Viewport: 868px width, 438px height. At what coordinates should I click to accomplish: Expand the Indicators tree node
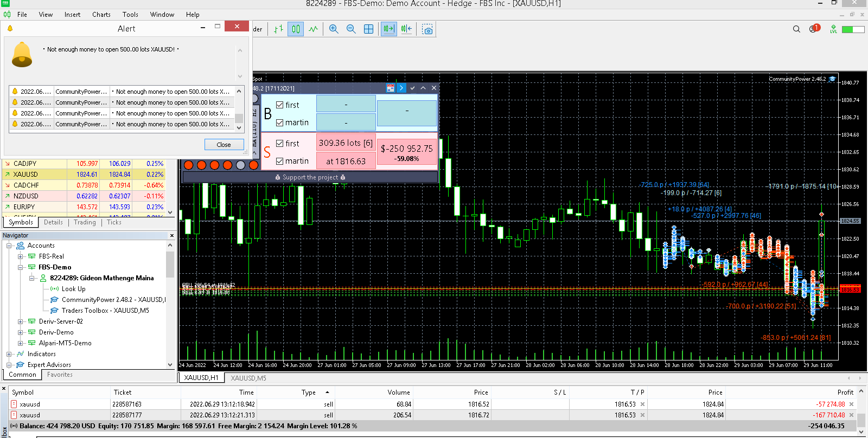9,354
